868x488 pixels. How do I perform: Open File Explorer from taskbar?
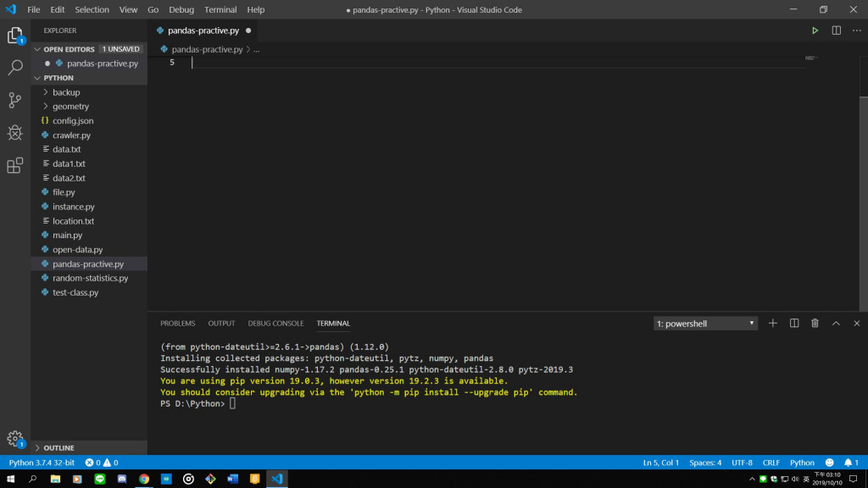pyautogui.click(x=55, y=480)
